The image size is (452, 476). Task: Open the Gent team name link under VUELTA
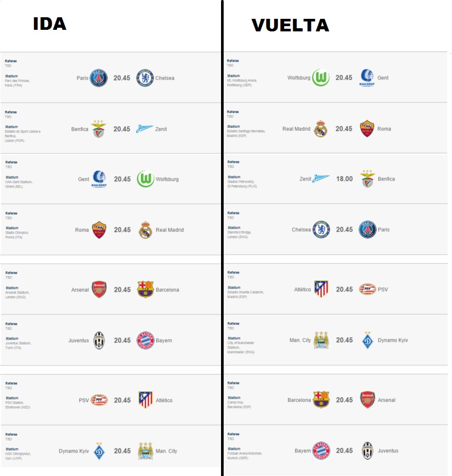[x=383, y=78]
